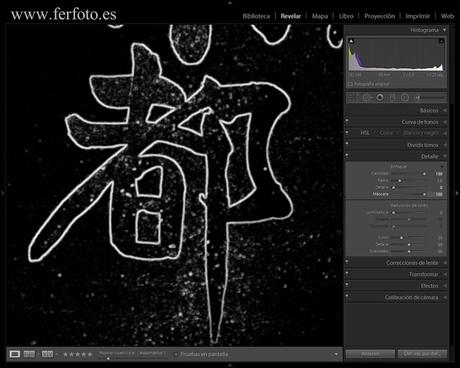Image resolution: width=460 pixels, height=368 pixels.
Task: Toggle HSL panel on/off switch
Action: 347,132
